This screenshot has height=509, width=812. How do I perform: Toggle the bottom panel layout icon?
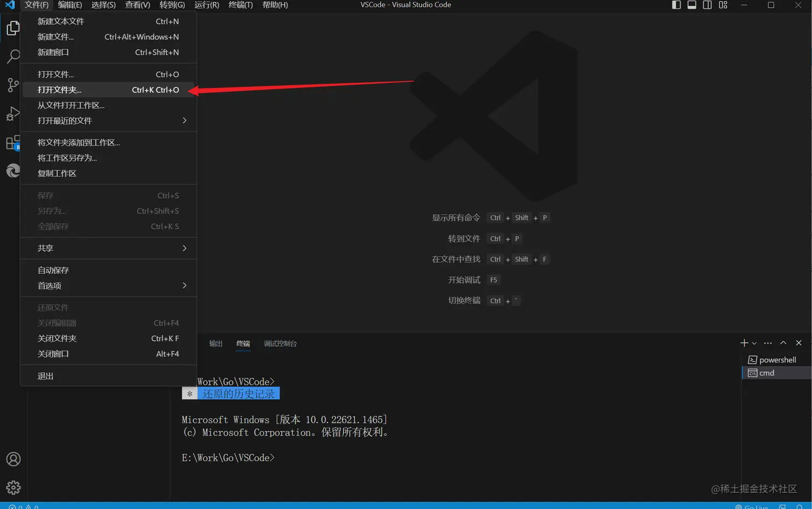692,5
